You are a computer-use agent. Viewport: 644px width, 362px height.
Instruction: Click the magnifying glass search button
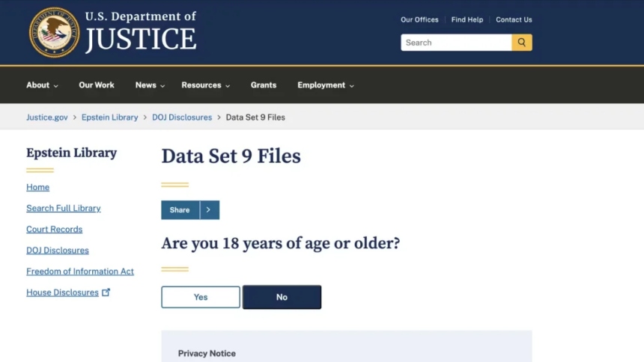coord(522,43)
